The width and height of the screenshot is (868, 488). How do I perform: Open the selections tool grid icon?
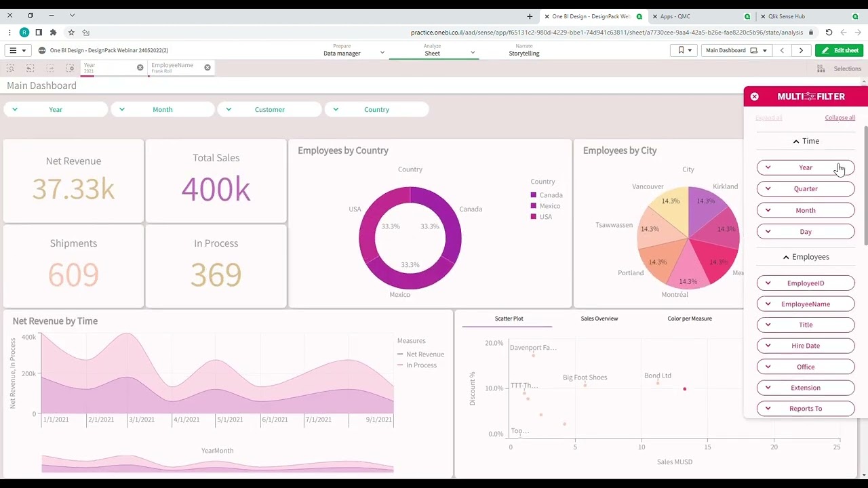tap(821, 68)
